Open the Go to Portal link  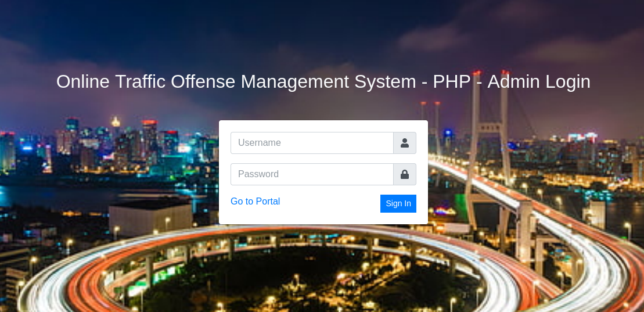coord(255,202)
